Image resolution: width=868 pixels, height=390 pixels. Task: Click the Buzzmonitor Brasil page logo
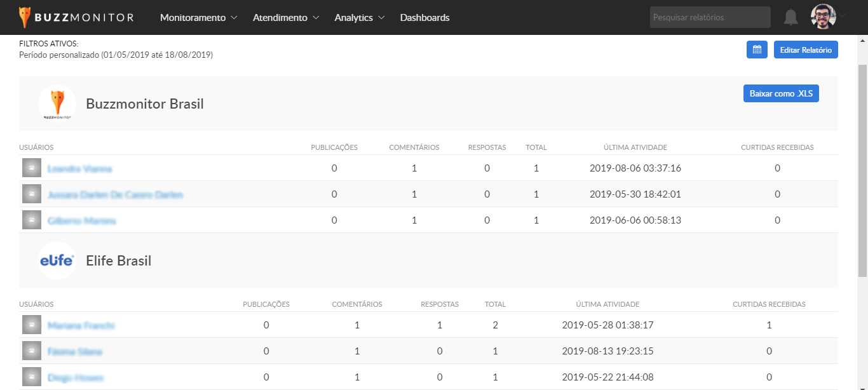[57, 104]
